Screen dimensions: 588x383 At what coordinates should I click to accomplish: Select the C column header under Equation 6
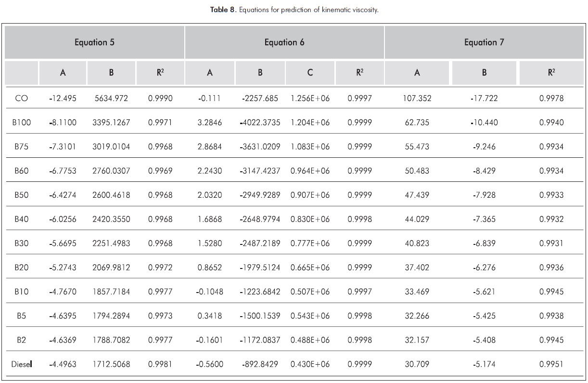tap(310, 73)
